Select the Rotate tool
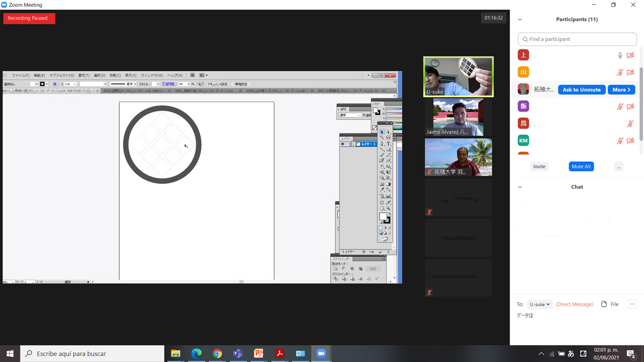This screenshot has width=644, height=362. tap(382, 166)
